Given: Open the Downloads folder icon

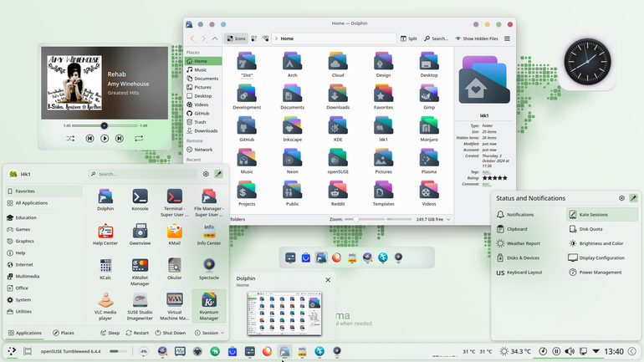Looking at the screenshot, I should (x=338, y=97).
